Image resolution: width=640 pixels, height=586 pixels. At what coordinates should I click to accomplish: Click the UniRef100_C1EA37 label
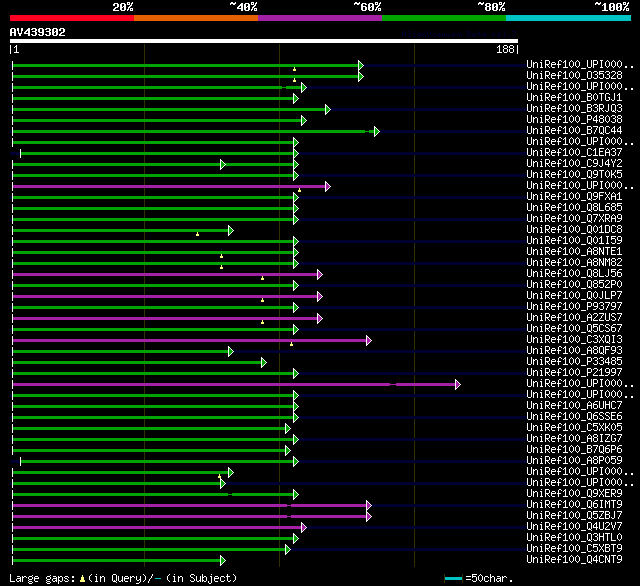574,153
